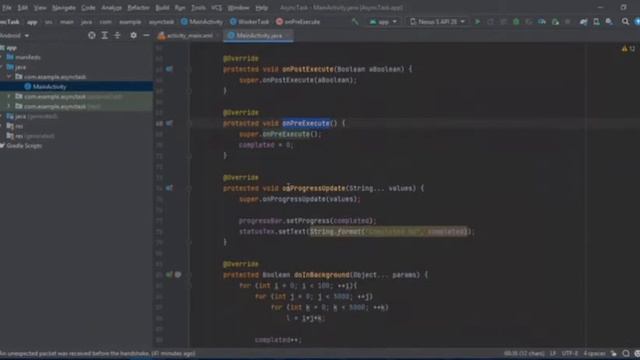Click MainActivity class icon in breadcrumb bar
Image resolution: width=640 pixels, height=360 pixels.
(x=184, y=22)
